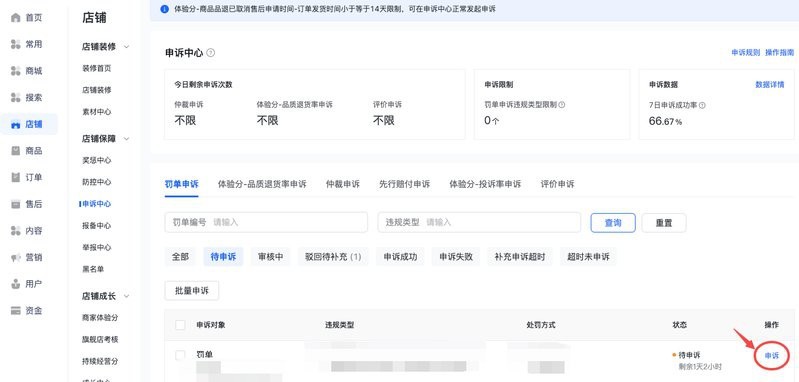The image size is (799, 382).
Task: Click the 搜索 icon in sidebar
Action: [16, 98]
